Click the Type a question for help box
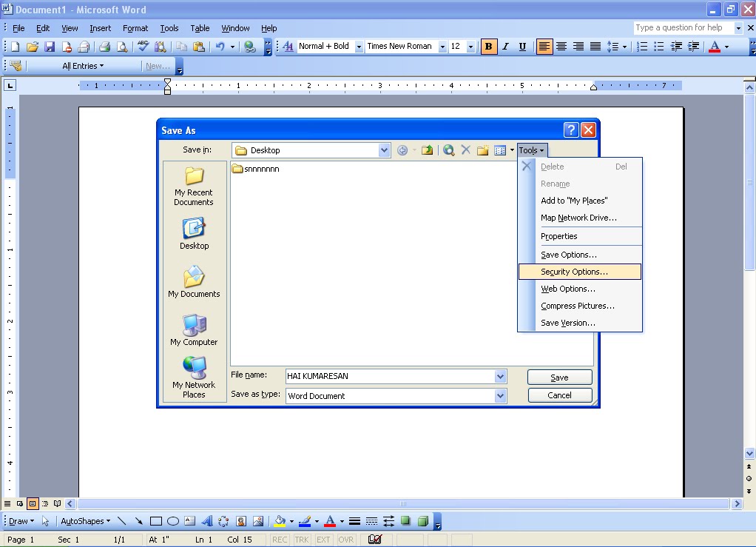 684,27
